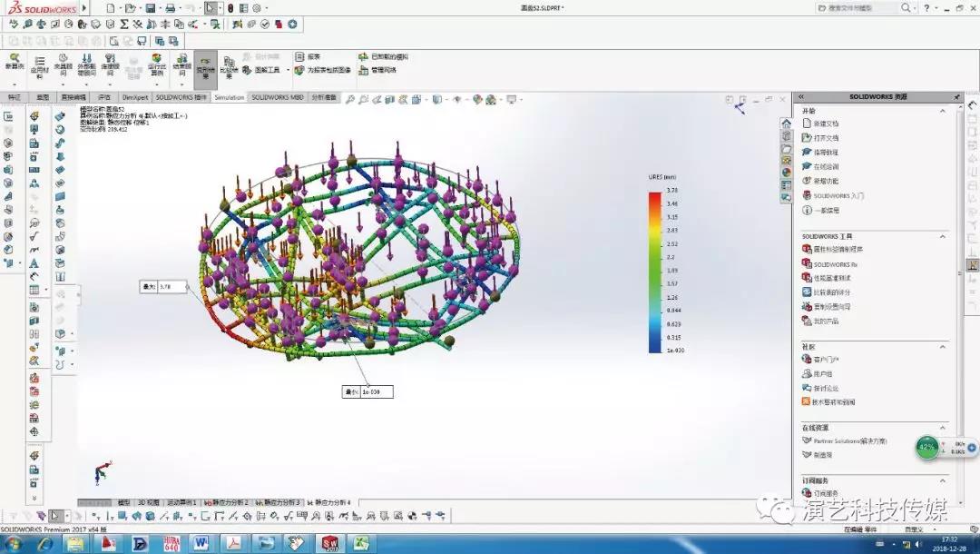Collapse the 开始 section in resources panel
980x554 pixels.
click(943, 111)
